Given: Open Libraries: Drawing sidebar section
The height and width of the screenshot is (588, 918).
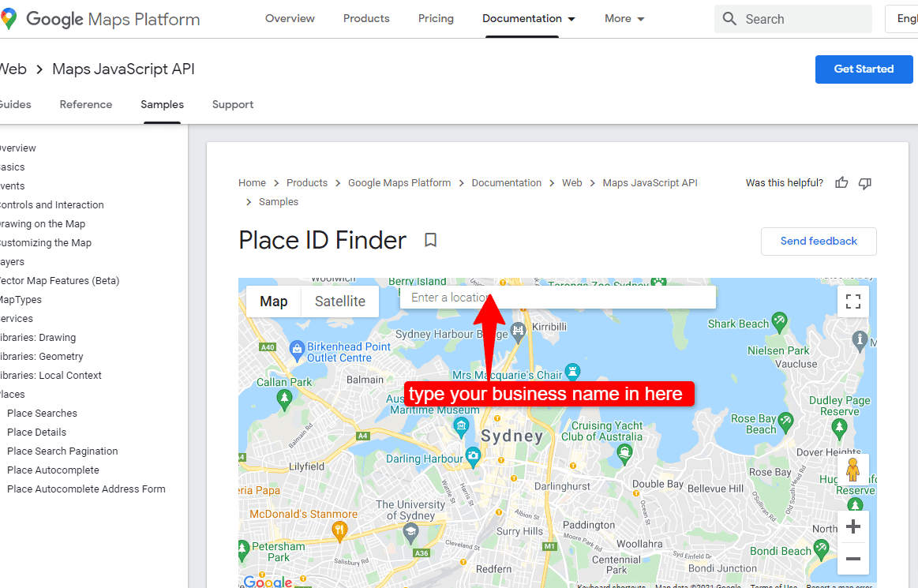Looking at the screenshot, I should (37, 337).
